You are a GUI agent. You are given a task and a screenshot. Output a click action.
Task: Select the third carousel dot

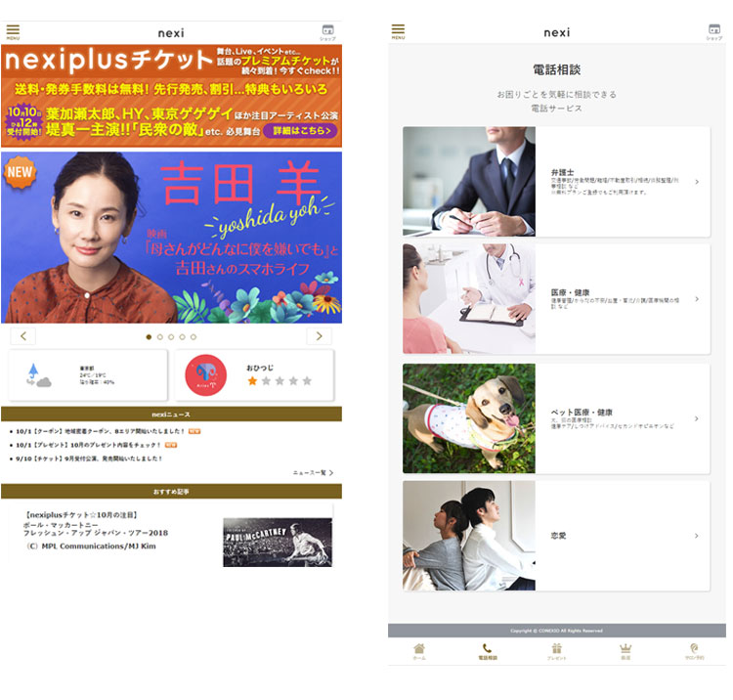[171, 336]
